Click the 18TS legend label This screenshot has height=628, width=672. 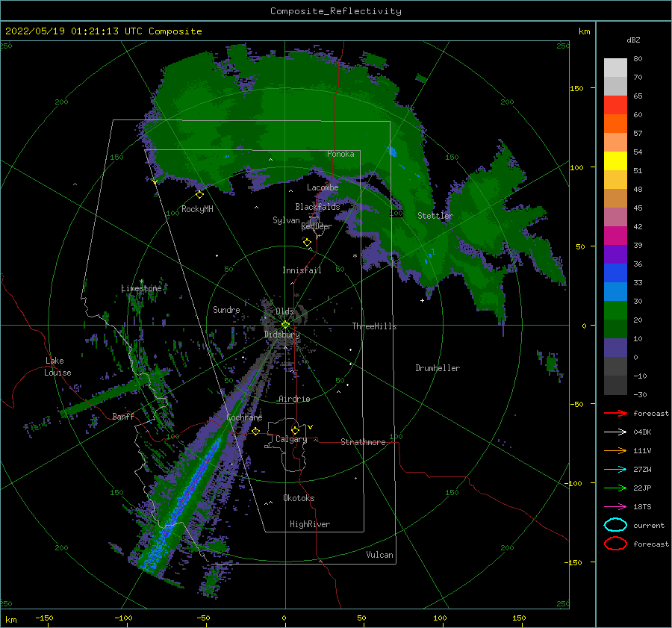(642, 507)
